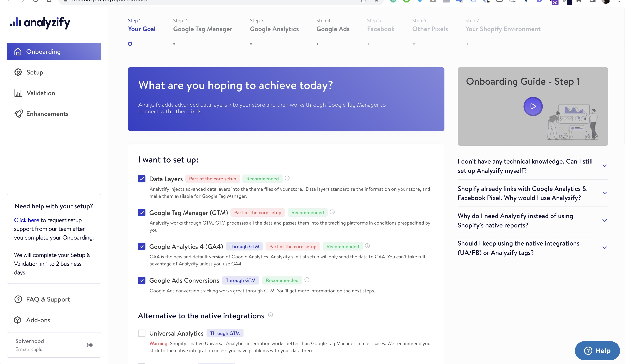Screen dimensions: 625x364
Task: Play the Onboarding Guide Step 1 video
Action: pos(533,106)
